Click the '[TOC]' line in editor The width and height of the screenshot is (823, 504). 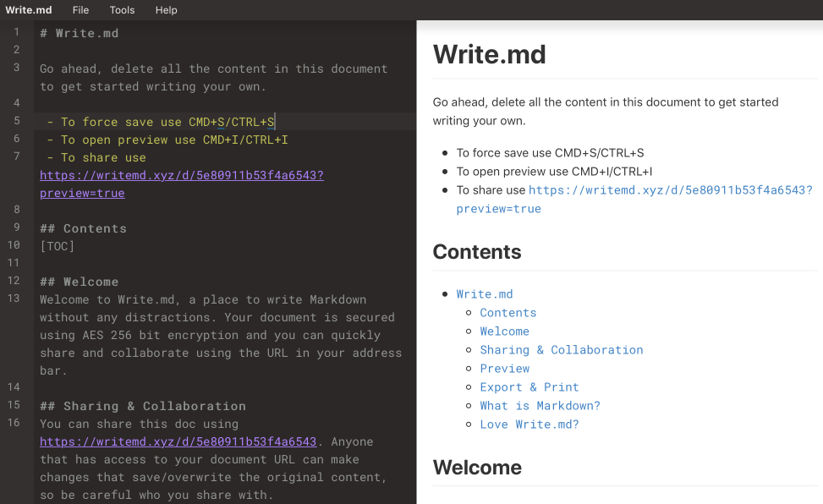pyautogui.click(x=58, y=246)
